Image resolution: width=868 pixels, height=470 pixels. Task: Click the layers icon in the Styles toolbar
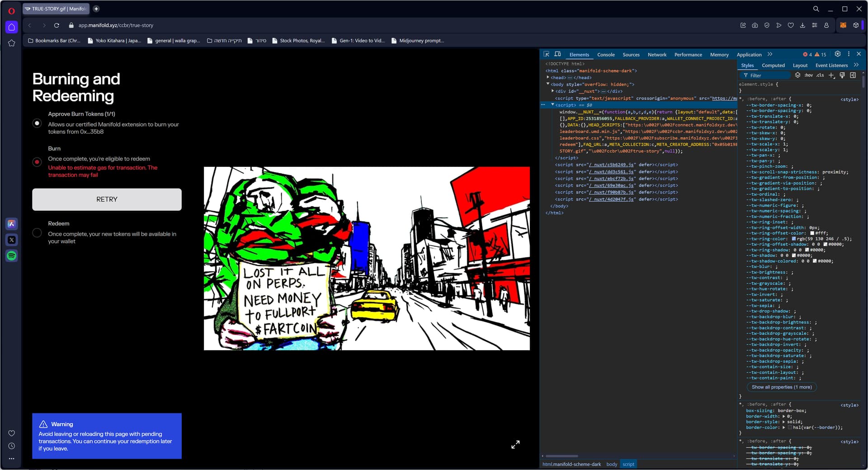click(x=797, y=75)
